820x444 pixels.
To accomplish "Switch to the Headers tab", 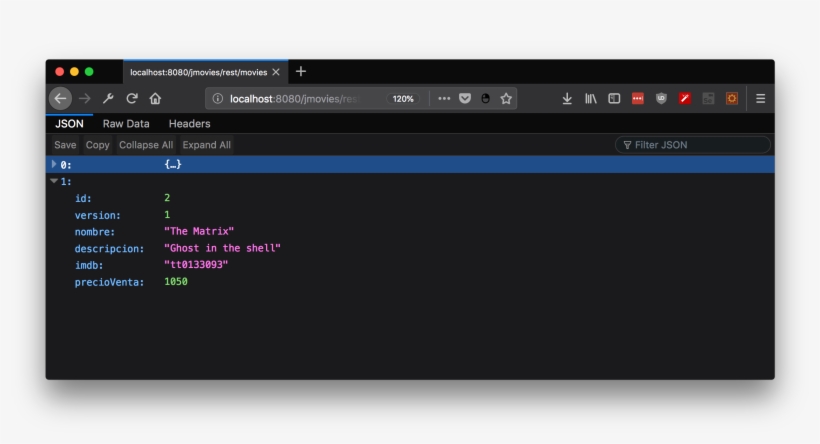I will tap(189, 124).
